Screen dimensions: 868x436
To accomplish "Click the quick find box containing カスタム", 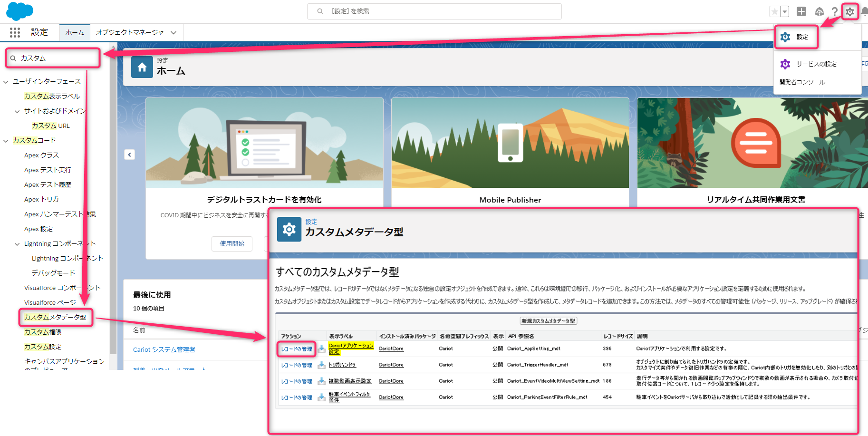I will point(53,58).
